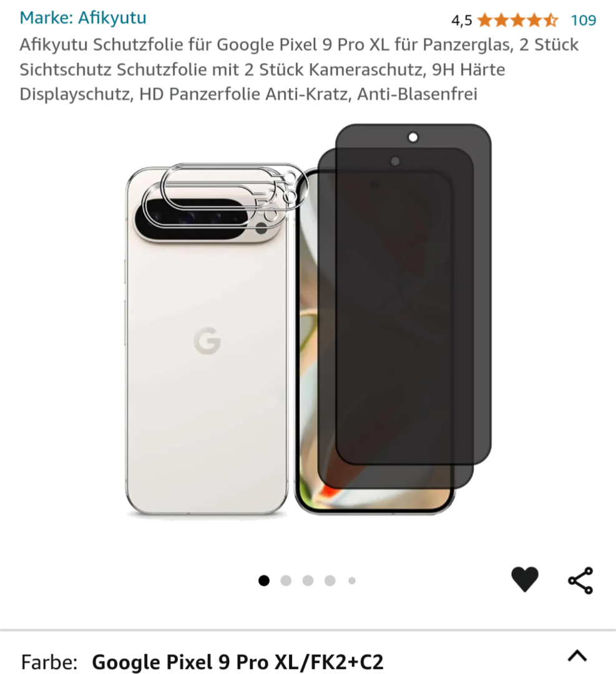Tap the Google G logo on the phone
The width and height of the screenshot is (616, 674).
point(207,341)
